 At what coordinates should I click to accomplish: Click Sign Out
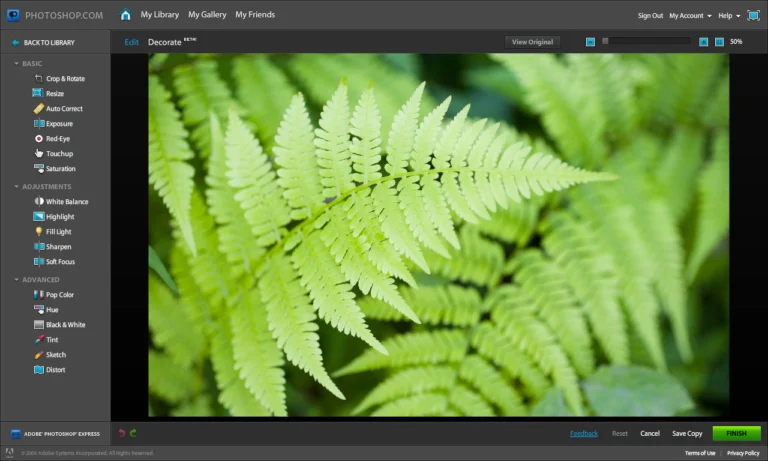pos(650,16)
